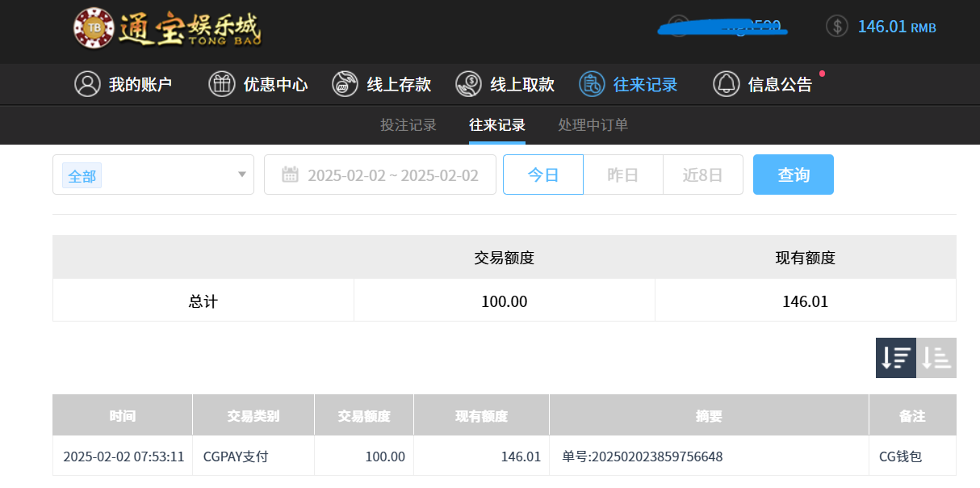Click the calendar icon in date field
The width and height of the screenshot is (980, 488).
coord(290,175)
